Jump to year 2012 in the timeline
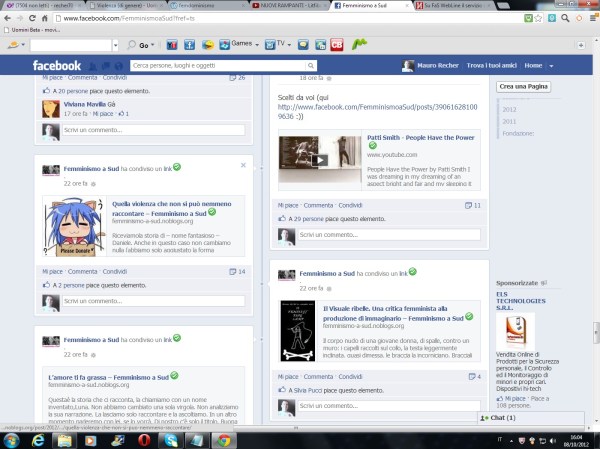The image size is (600, 449). click(509, 109)
